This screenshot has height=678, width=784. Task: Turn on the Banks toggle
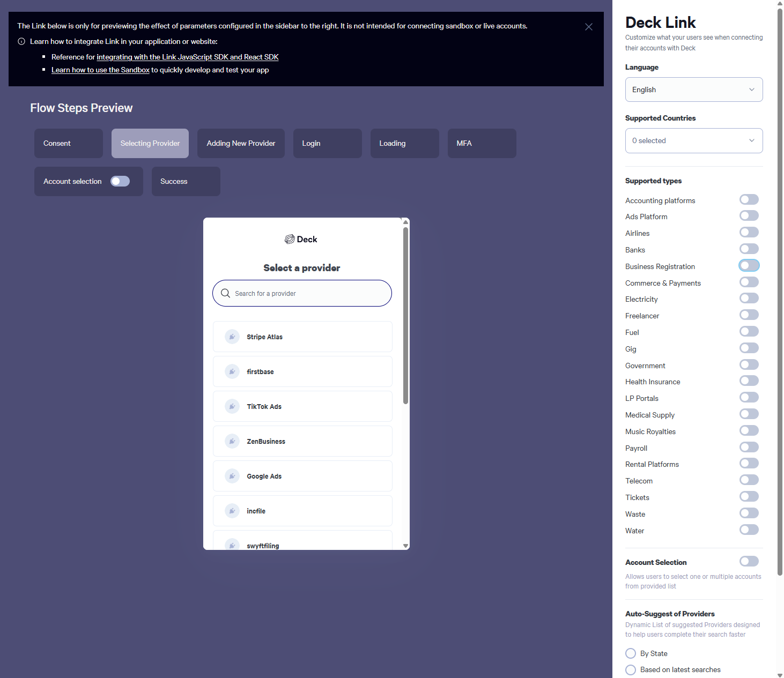coord(749,249)
